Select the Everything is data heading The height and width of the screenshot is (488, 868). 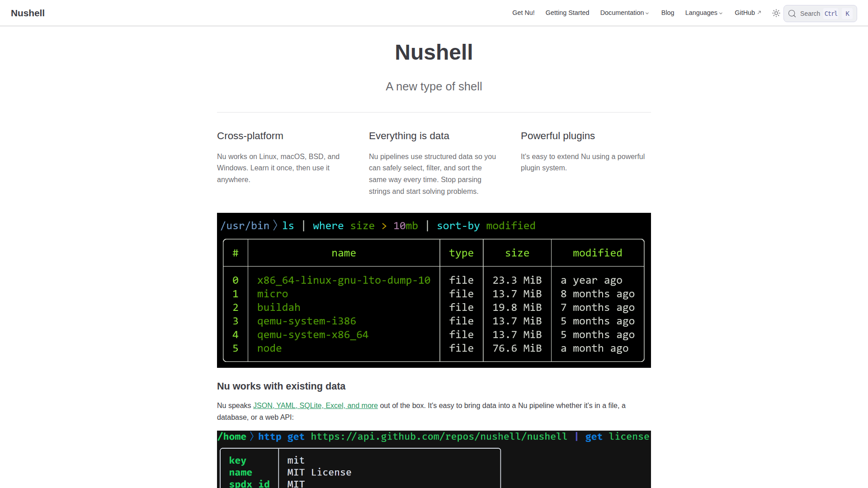tap(409, 136)
